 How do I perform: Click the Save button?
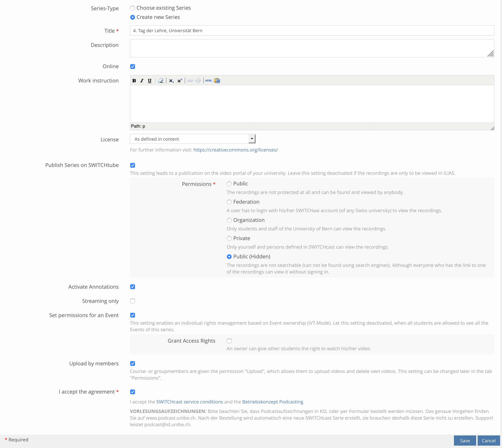[x=465, y=441]
